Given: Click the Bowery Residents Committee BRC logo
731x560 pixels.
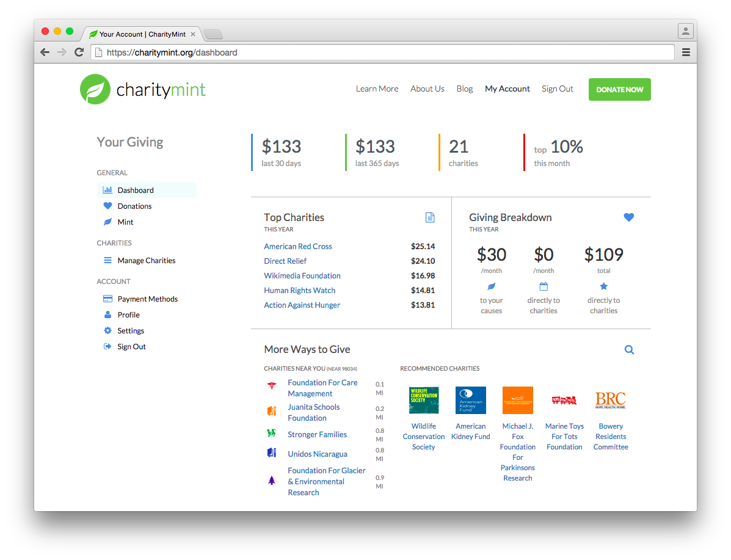Looking at the screenshot, I should coord(611,400).
